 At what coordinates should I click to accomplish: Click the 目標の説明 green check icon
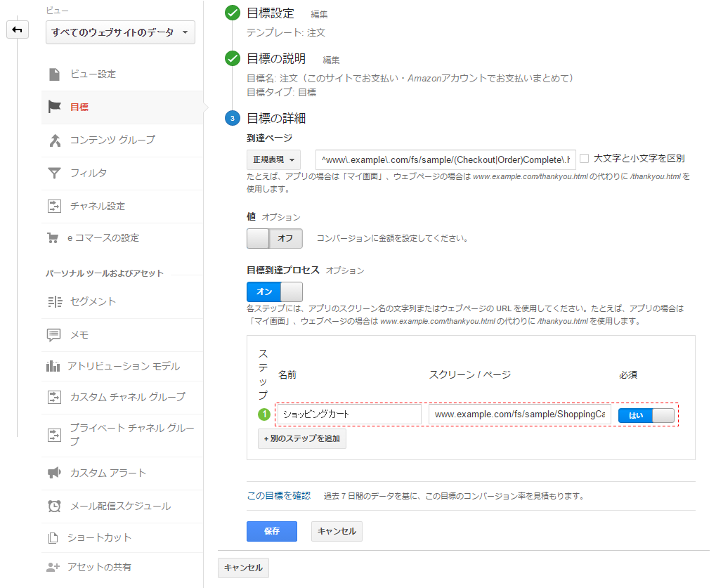233,58
